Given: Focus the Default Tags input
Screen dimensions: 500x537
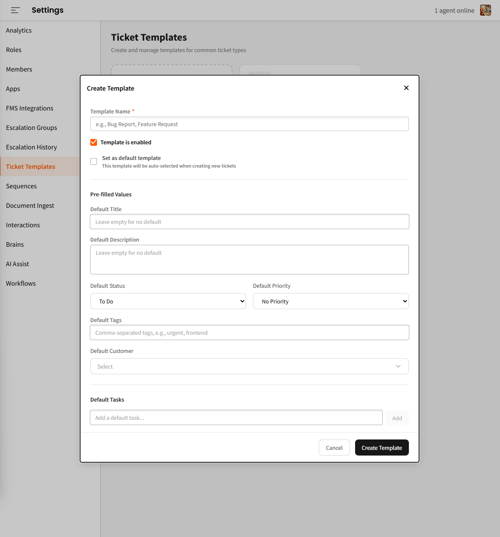Looking at the screenshot, I should (x=249, y=333).
